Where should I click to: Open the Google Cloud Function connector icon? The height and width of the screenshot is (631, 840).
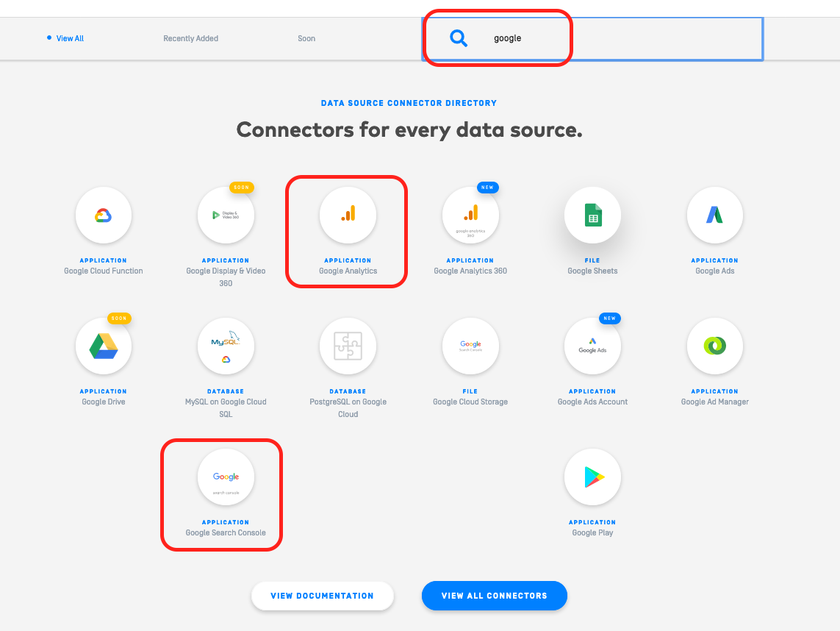104,215
